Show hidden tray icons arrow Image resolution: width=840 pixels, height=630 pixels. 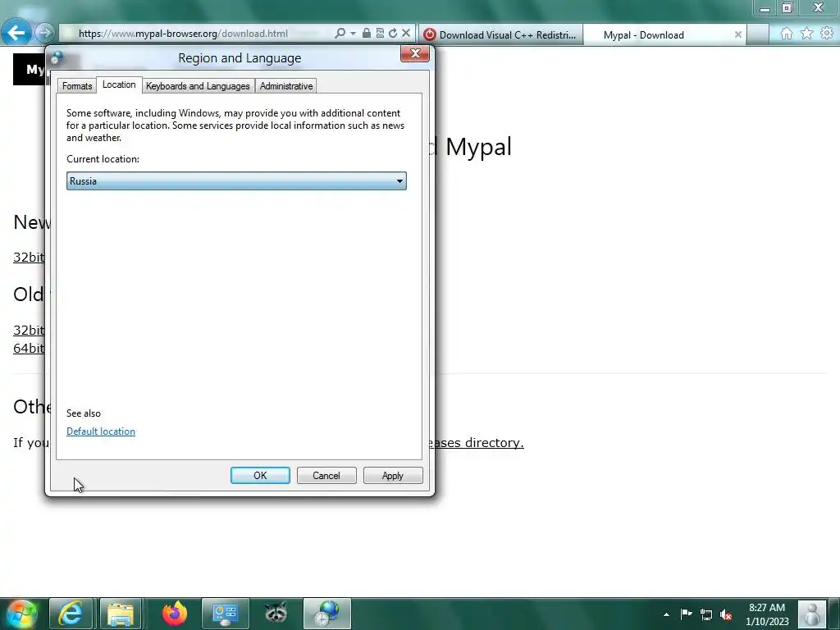(666, 614)
